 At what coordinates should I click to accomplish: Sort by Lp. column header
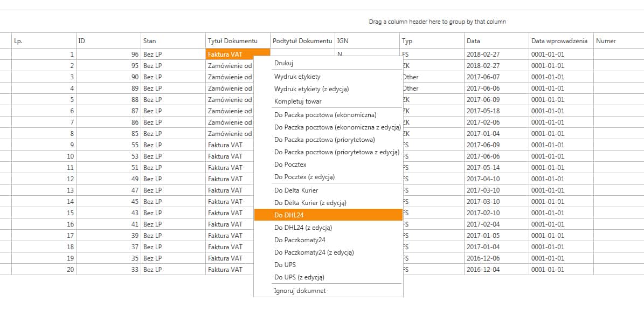tap(44, 40)
